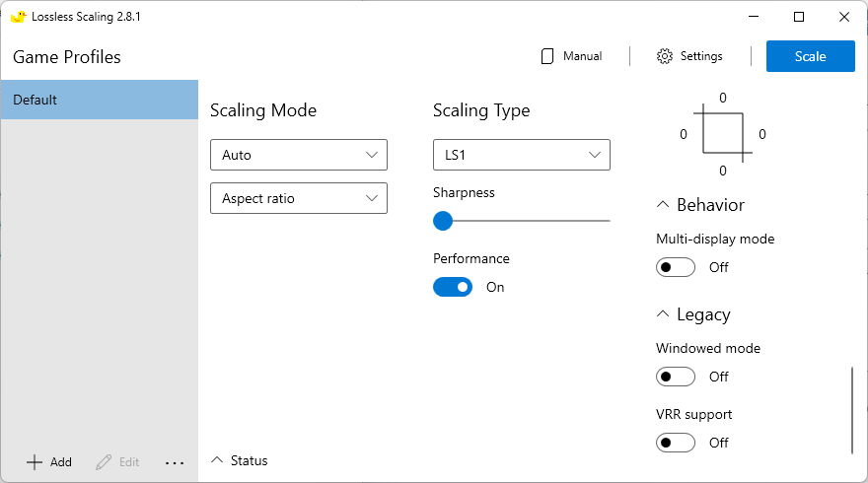Collapse the Legacy section
868x483 pixels.
coord(664,314)
